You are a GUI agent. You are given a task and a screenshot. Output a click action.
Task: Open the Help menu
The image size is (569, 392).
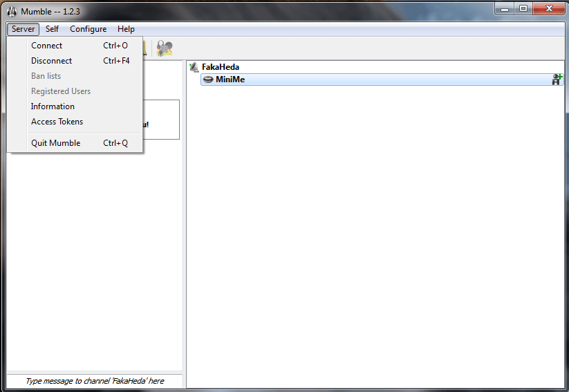point(126,29)
